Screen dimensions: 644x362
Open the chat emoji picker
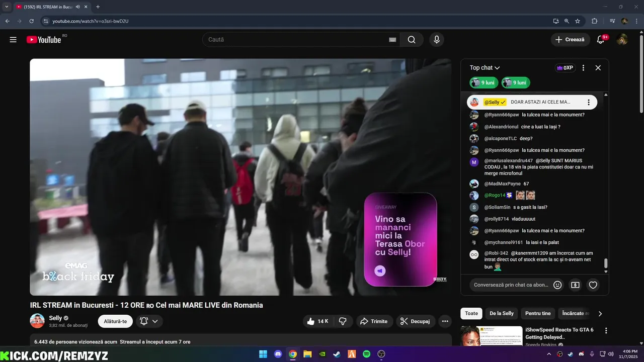click(557, 285)
